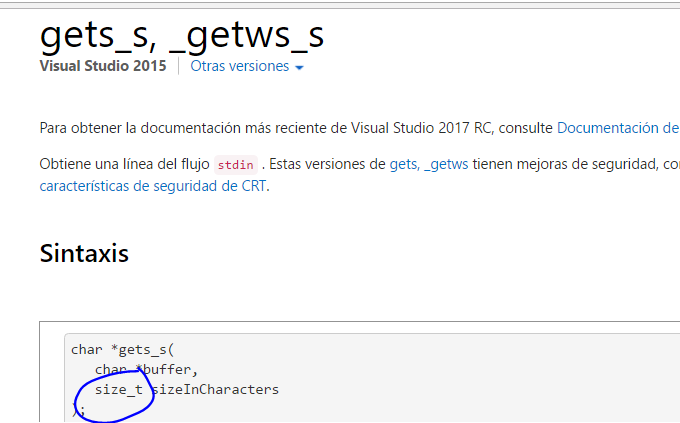The width and height of the screenshot is (680, 423).
Task: Open the "Otras versiones" dropdown
Action: [x=239, y=66]
